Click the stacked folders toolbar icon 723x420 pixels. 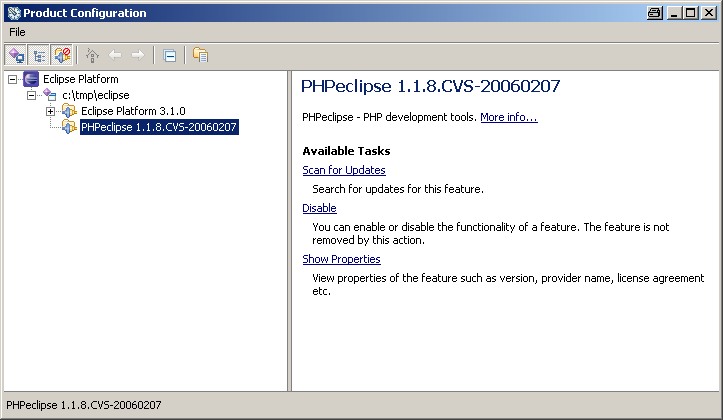point(201,56)
